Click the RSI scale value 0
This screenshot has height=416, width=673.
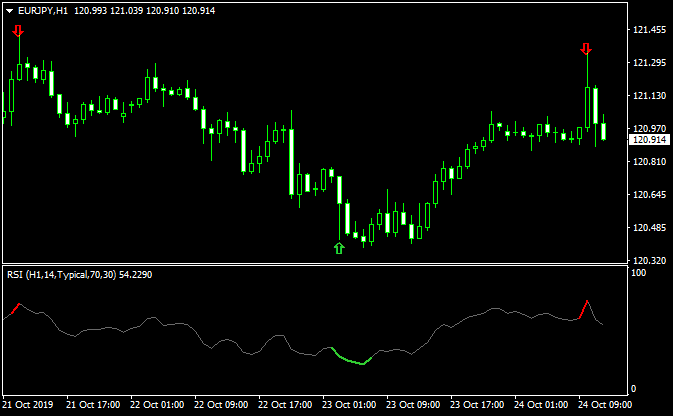(x=634, y=389)
